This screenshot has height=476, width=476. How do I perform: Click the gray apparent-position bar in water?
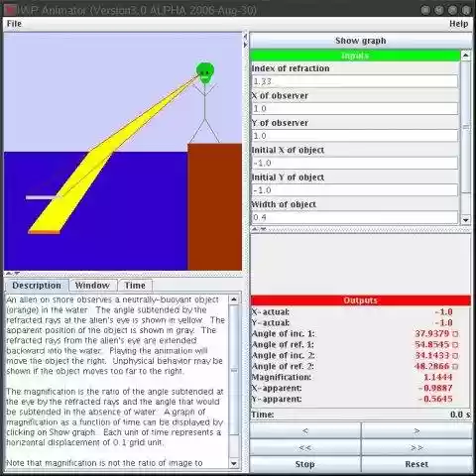click(41, 197)
